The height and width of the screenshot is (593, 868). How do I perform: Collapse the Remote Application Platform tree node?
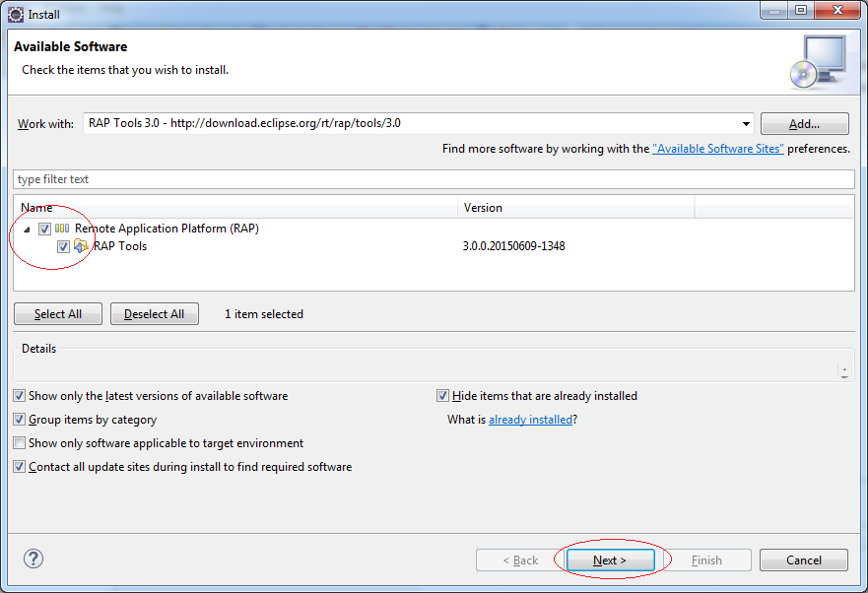coord(27,230)
